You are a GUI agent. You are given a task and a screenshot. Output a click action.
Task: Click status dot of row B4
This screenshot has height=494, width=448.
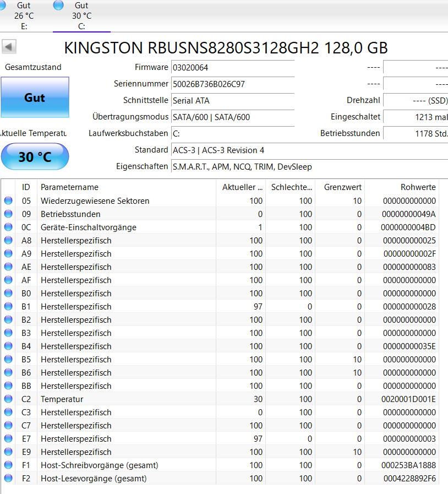click(8, 346)
